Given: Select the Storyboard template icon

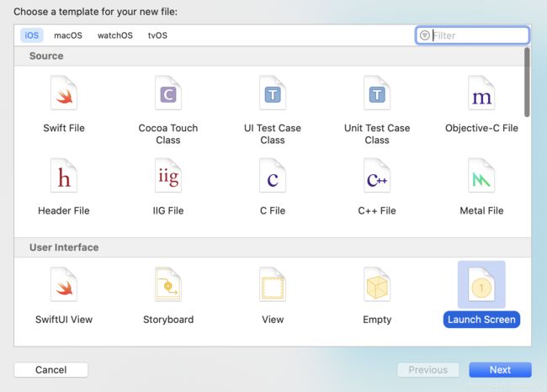Looking at the screenshot, I should 168,284.
